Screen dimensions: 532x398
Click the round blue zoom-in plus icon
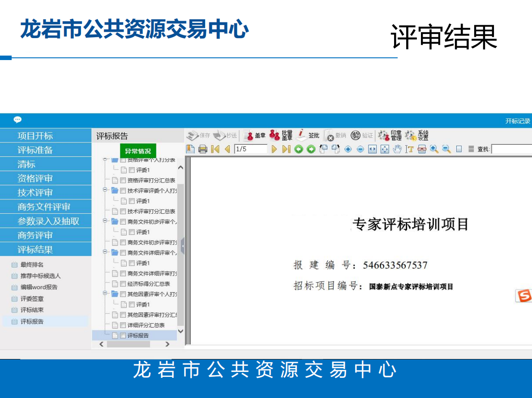[348, 149]
